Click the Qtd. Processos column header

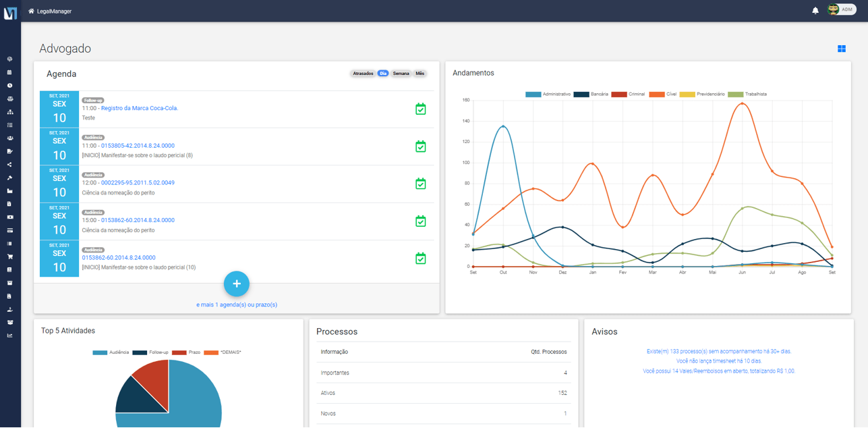coord(548,352)
